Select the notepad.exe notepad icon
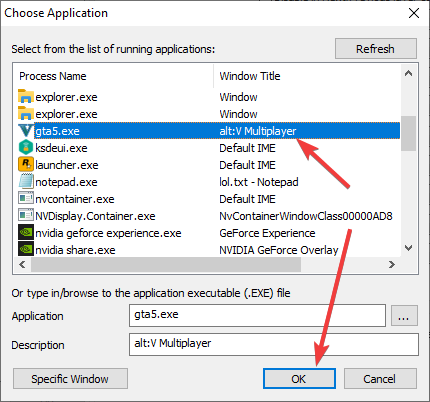This screenshot has height=402, width=430. (26, 182)
